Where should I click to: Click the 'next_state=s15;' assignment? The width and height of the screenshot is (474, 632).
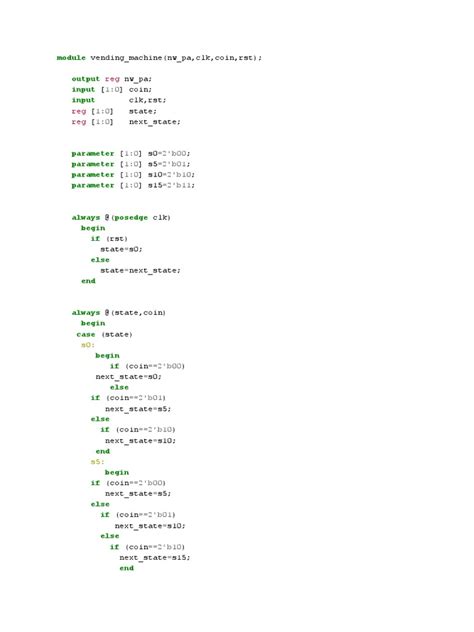[x=155, y=557]
